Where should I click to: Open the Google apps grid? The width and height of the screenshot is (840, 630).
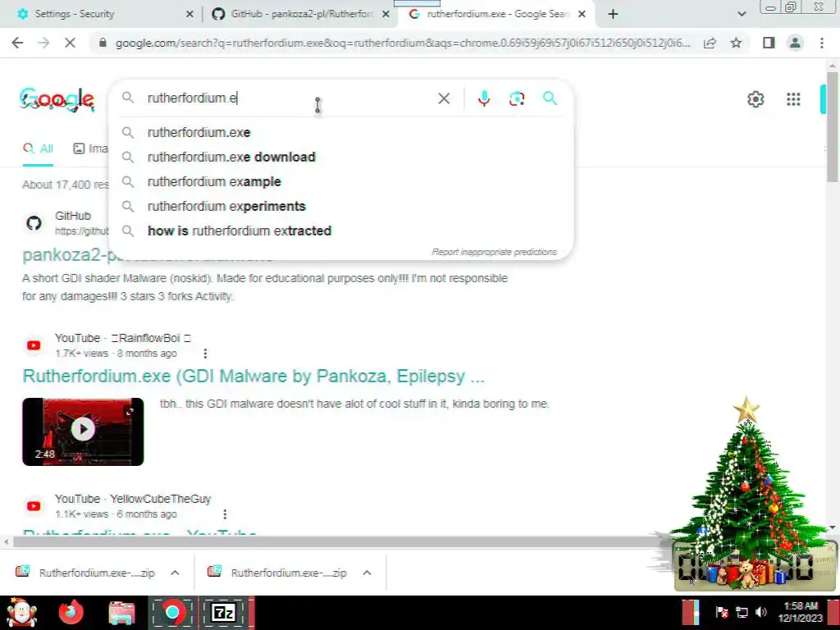(793, 99)
